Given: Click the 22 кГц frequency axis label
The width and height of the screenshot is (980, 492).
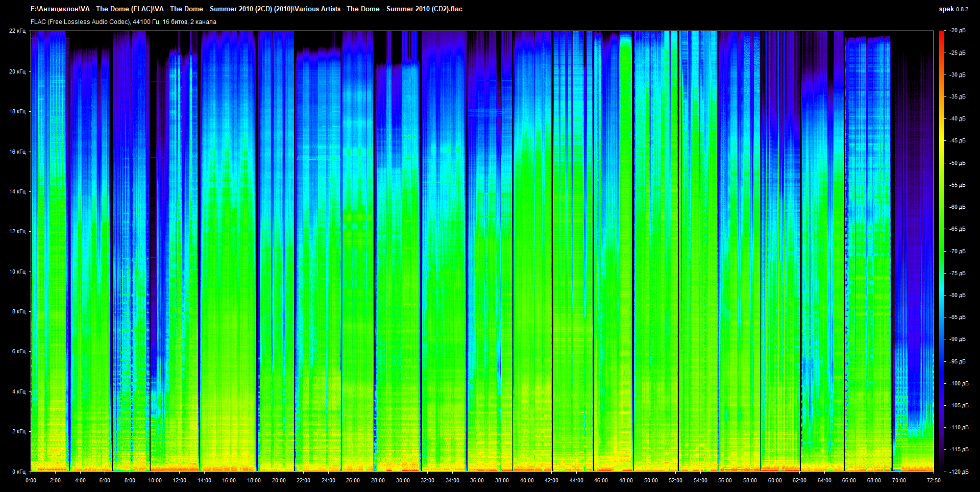Looking at the screenshot, I should [17, 31].
